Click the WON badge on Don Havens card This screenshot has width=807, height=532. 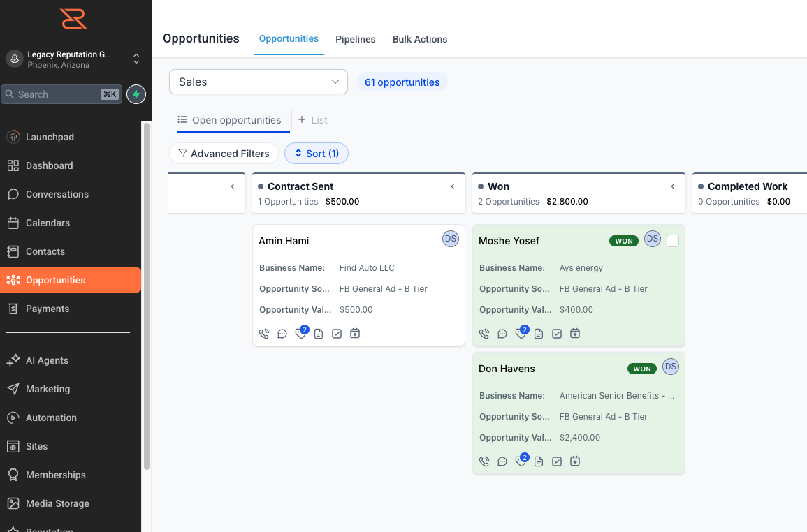click(x=642, y=369)
